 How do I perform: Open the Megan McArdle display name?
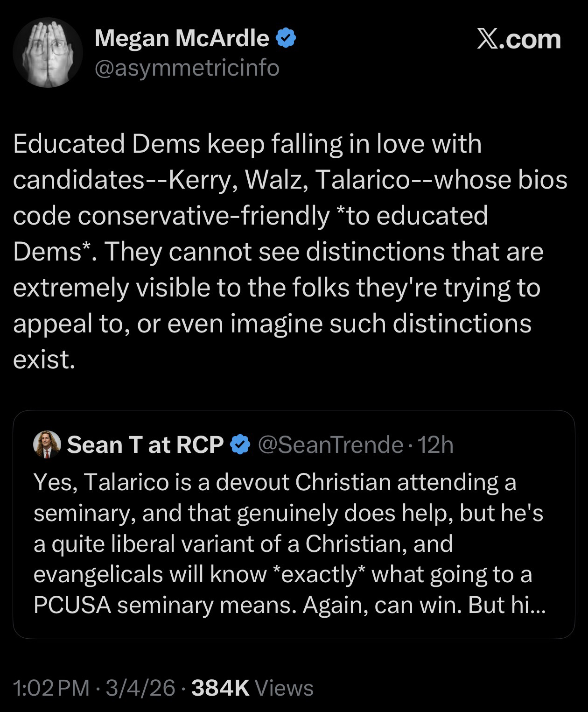coord(182,38)
